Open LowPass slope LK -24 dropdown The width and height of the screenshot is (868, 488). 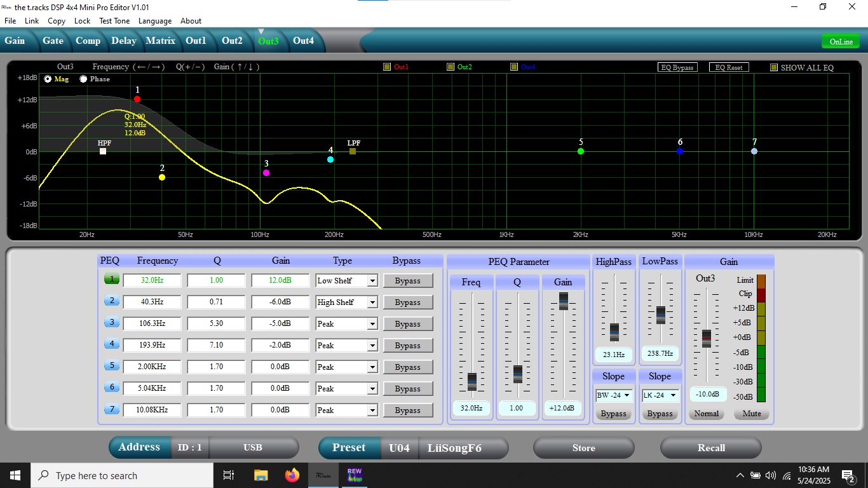point(660,395)
